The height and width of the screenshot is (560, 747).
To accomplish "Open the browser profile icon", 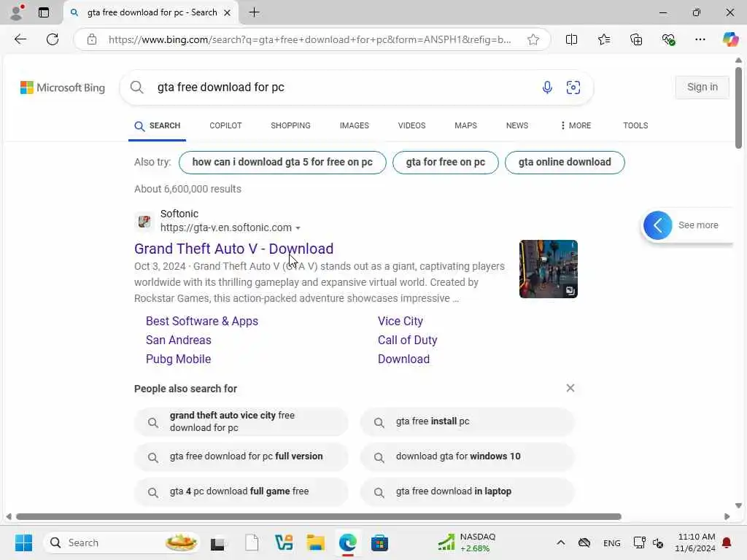I will tap(17, 12).
